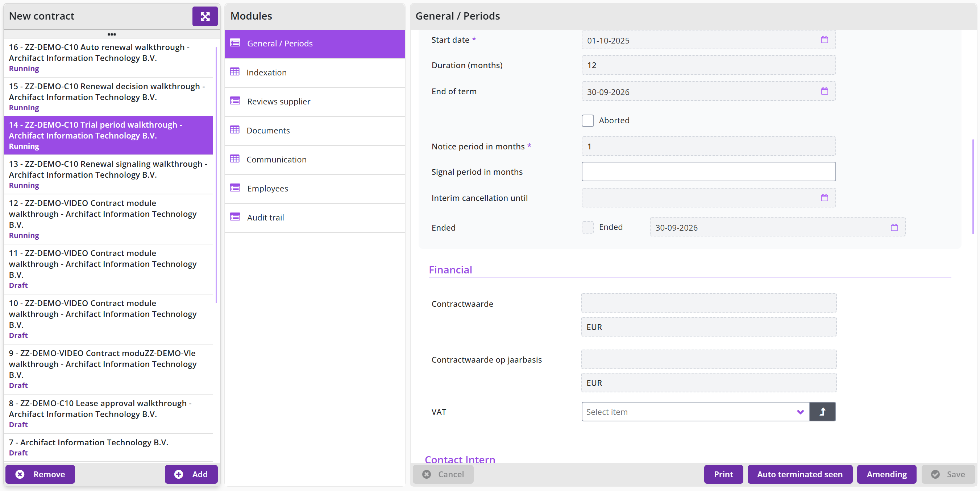
Task: Tick the Ended checkbox
Action: pyautogui.click(x=587, y=227)
